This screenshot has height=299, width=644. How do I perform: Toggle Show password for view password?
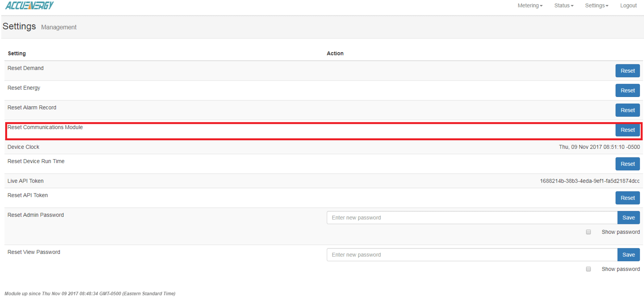point(588,269)
